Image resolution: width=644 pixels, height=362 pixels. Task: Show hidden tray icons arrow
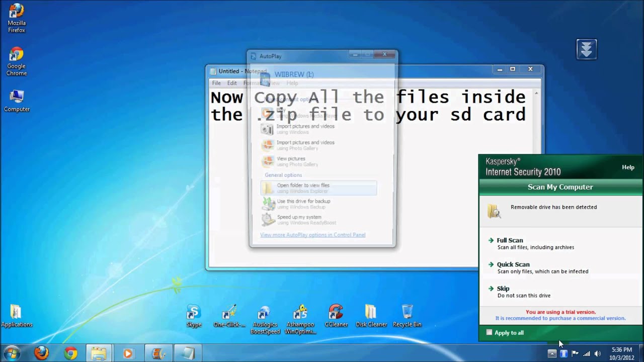[552, 353]
